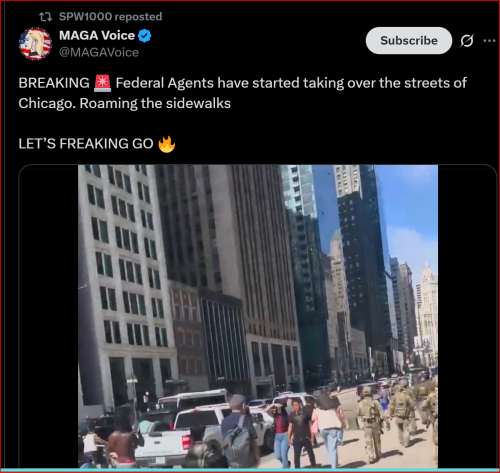Click the 'Chicago. Roaming the sidewalks' text line
The image size is (500, 473).
[x=125, y=103]
